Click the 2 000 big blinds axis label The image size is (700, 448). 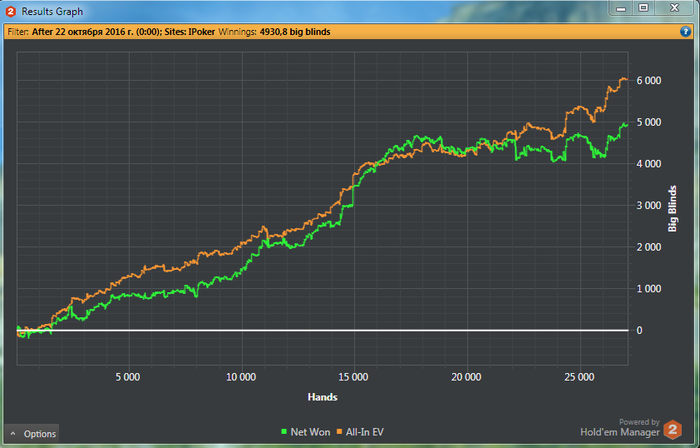click(x=649, y=247)
